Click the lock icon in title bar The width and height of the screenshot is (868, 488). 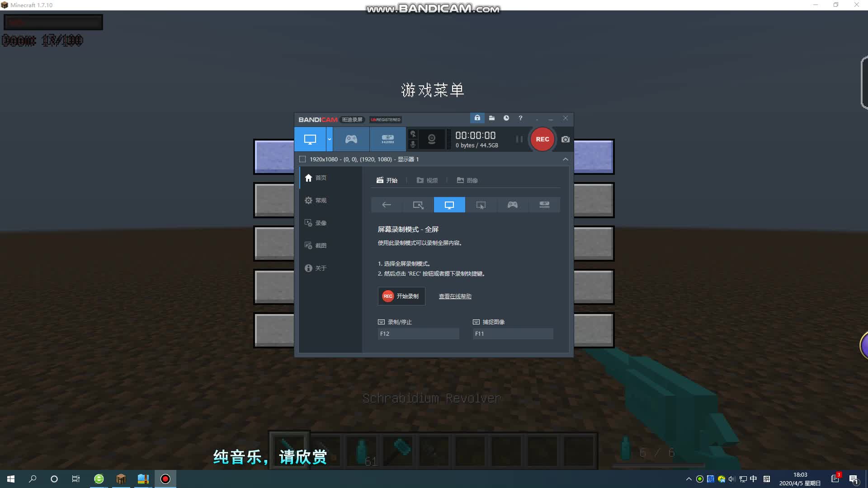point(477,118)
